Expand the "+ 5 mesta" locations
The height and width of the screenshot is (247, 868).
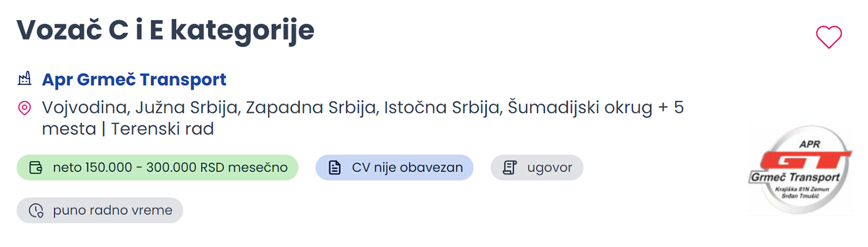tap(671, 107)
